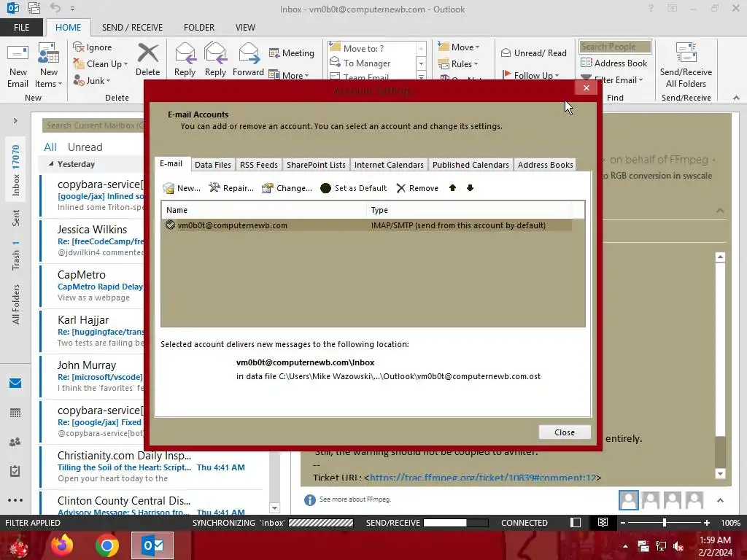
Task: Adjust the zoom slider handle
Action: point(664,522)
